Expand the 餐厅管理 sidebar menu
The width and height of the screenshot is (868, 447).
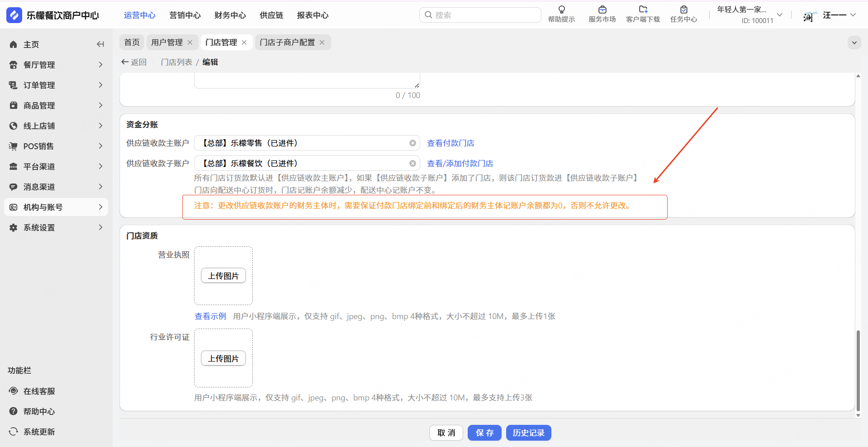100,65
